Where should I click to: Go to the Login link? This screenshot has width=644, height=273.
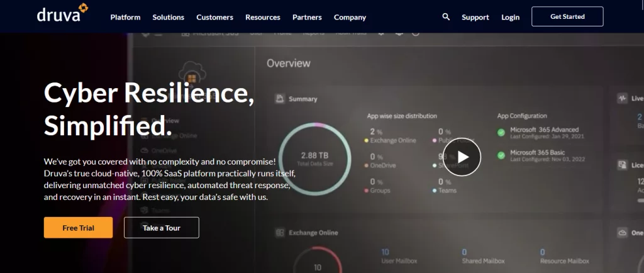click(x=510, y=17)
